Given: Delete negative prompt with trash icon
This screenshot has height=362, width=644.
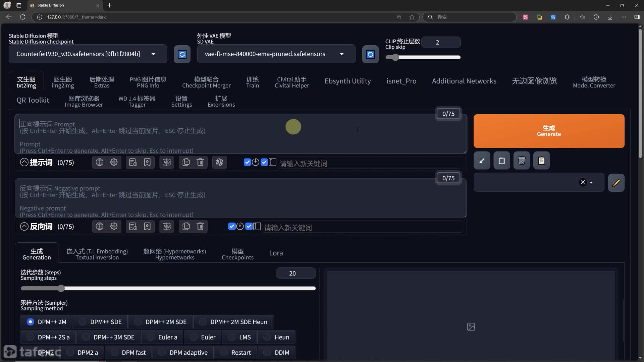Looking at the screenshot, I should [200, 226].
